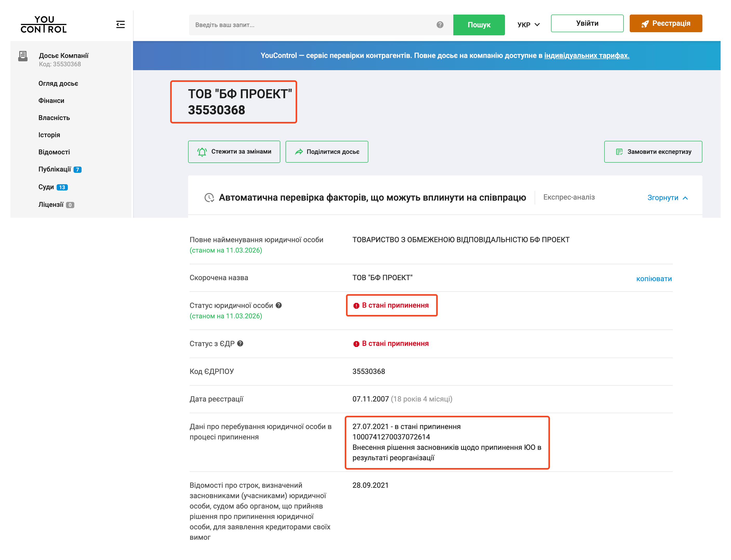The width and height of the screenshot is (731, 560).
Task: Open the індивідуальних тарифах link
Action: point(586,56)
